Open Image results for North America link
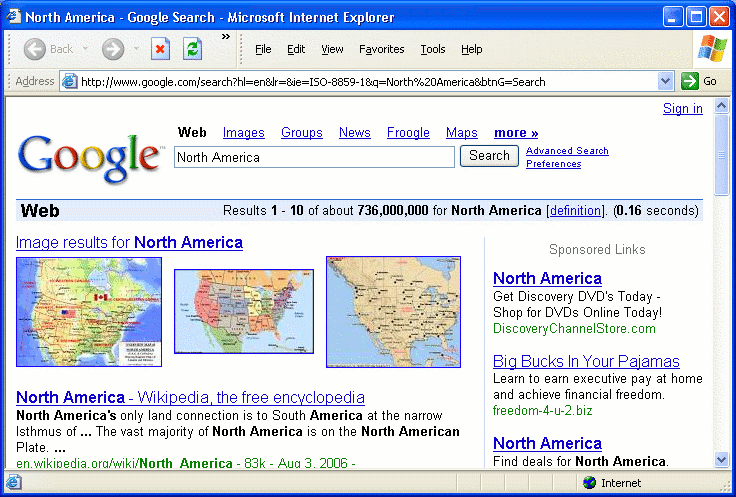Viewport: 736px width, 497px height. [129, 242]
